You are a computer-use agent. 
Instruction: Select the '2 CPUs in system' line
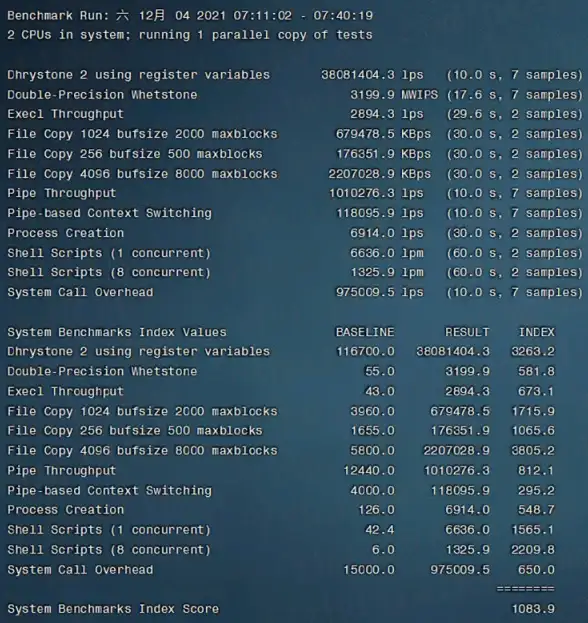(190, 35)
